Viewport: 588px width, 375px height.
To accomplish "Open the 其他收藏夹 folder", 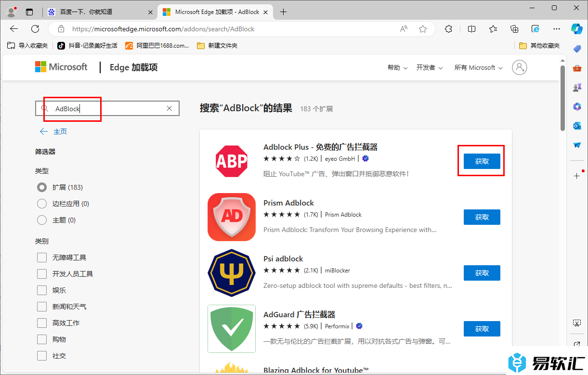I will (x=539, y=46).
